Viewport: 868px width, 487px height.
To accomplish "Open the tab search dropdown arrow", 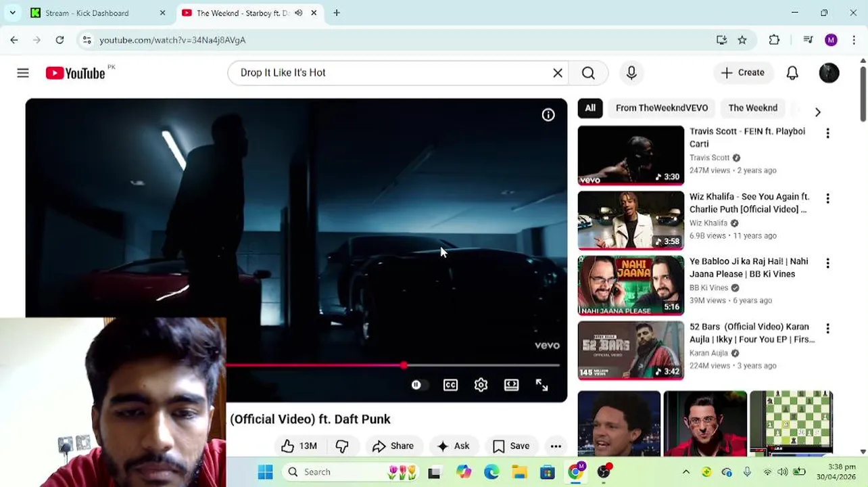I will click(12, 13).
